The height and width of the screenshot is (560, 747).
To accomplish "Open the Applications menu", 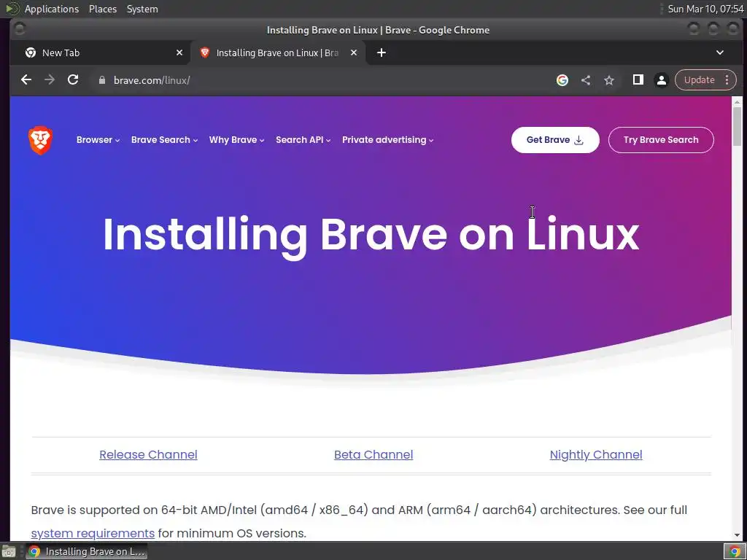I will point(52,9).
